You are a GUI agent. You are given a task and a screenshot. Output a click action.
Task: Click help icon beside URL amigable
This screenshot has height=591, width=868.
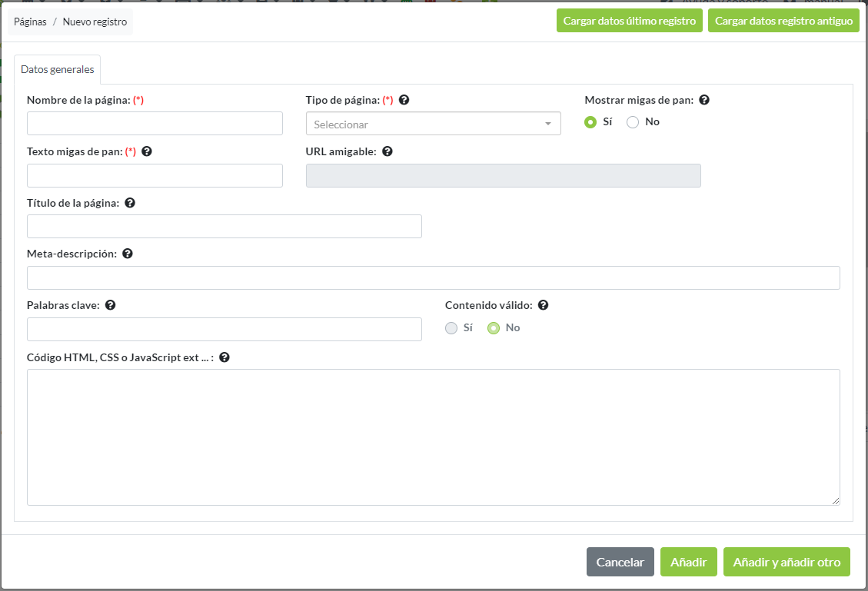(387, 151)
